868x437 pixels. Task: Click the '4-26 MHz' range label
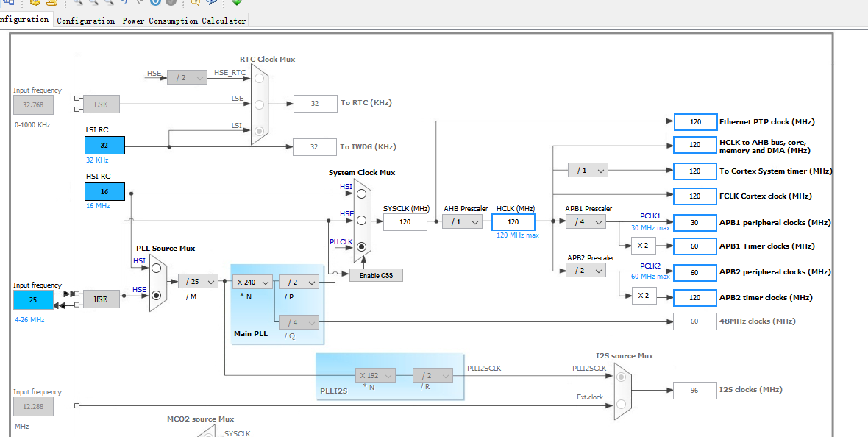click(30, 320)
